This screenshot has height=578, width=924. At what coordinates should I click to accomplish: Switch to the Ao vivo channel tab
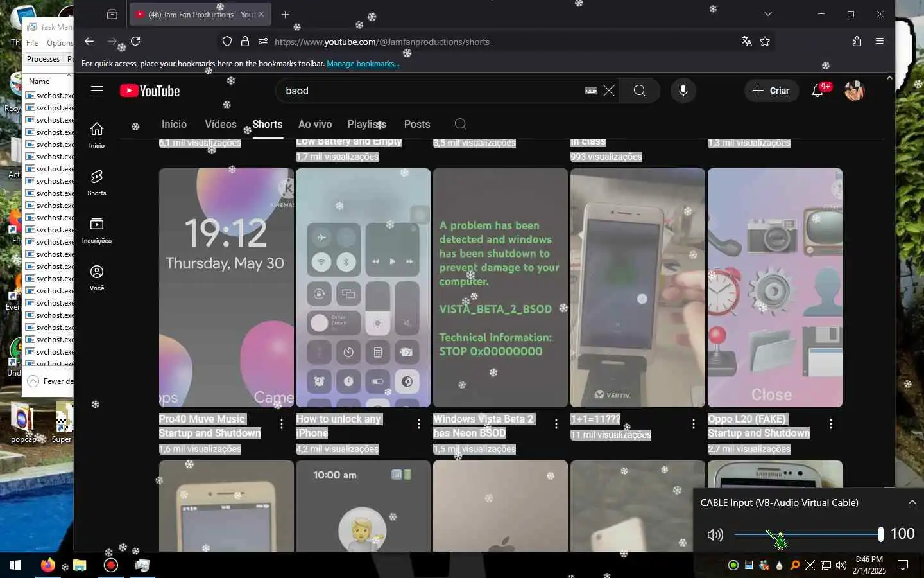click(315, 124)
